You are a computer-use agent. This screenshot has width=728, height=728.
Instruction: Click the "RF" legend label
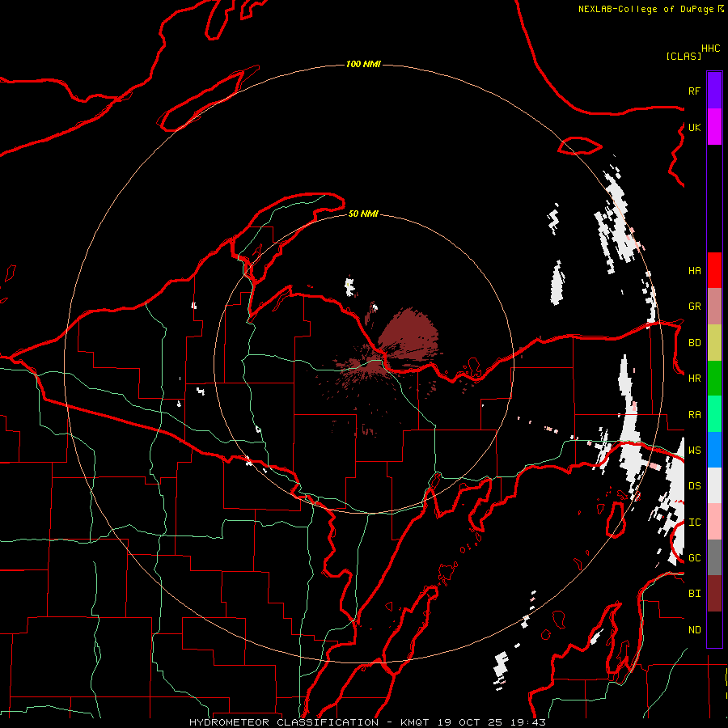click(694, 91)
